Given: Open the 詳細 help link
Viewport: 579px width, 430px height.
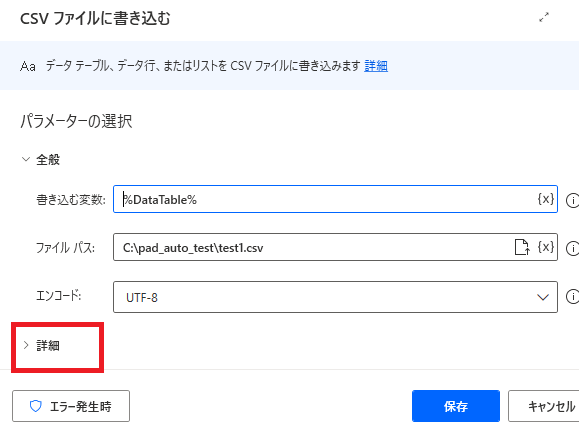Looking at the screenshot, I should [376, 66].
